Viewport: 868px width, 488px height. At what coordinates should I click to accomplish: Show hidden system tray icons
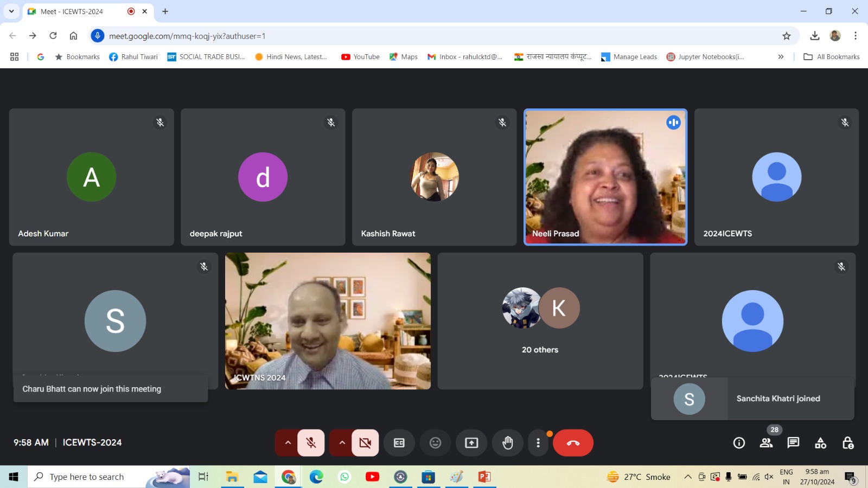(688, 477)
